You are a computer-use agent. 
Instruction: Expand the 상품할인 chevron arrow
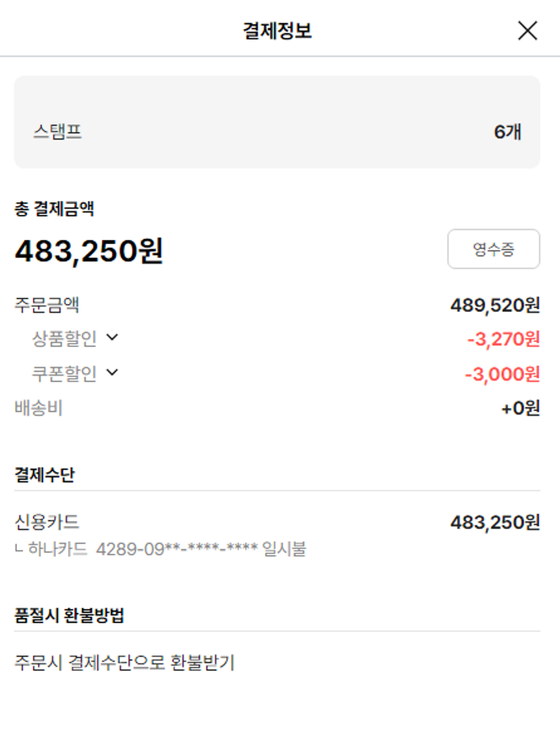(x=113, y=337)
